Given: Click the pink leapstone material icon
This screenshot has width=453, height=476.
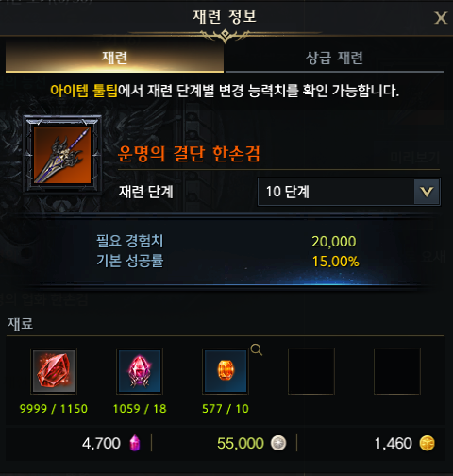Looking at the screenshot, I should tap(140, 371).
